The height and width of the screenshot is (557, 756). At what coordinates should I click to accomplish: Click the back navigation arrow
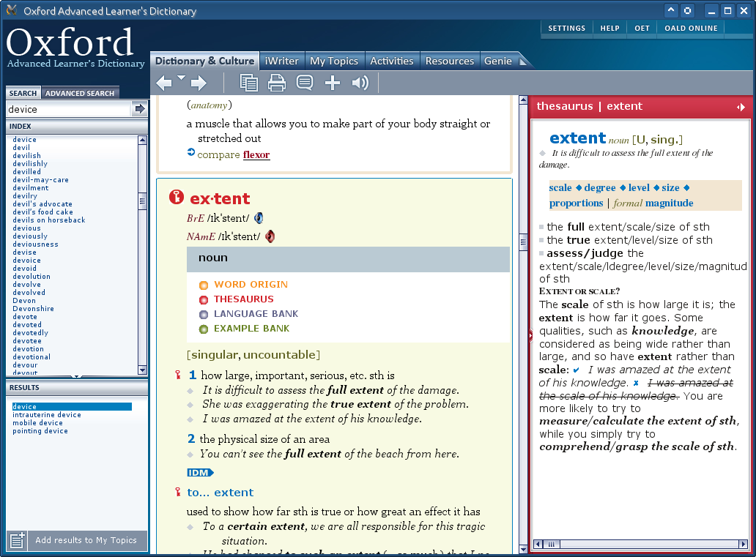point(164,83)
